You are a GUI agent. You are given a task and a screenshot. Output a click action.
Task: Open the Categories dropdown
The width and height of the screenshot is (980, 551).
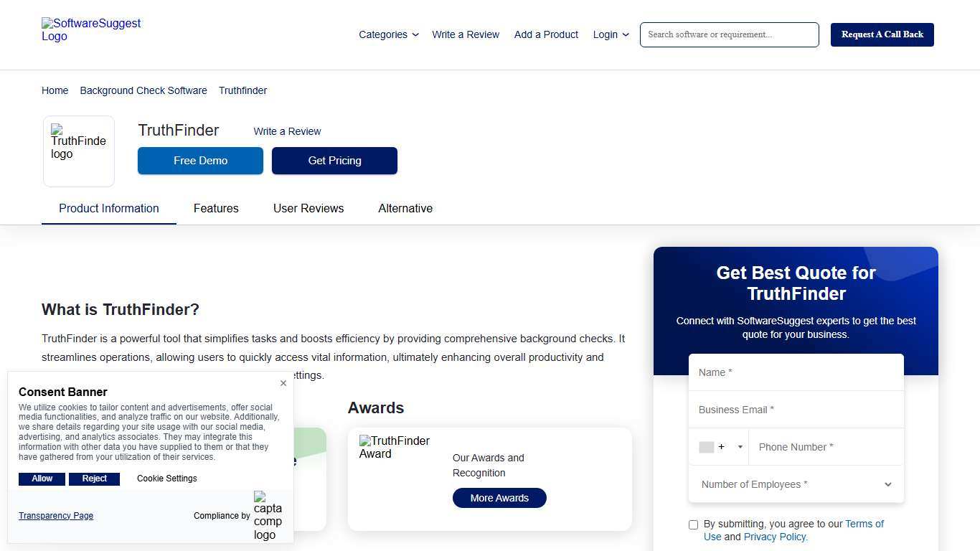(x=387, y=34)
